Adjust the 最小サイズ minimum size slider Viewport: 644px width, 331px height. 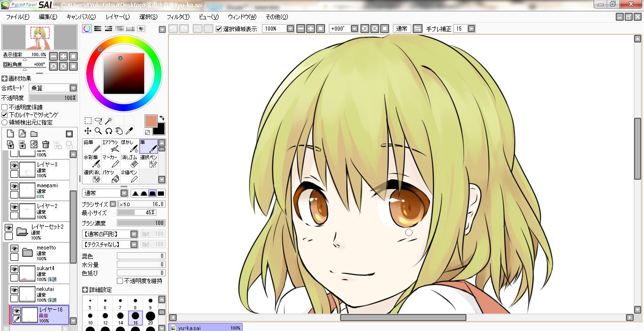pos(137,213)
